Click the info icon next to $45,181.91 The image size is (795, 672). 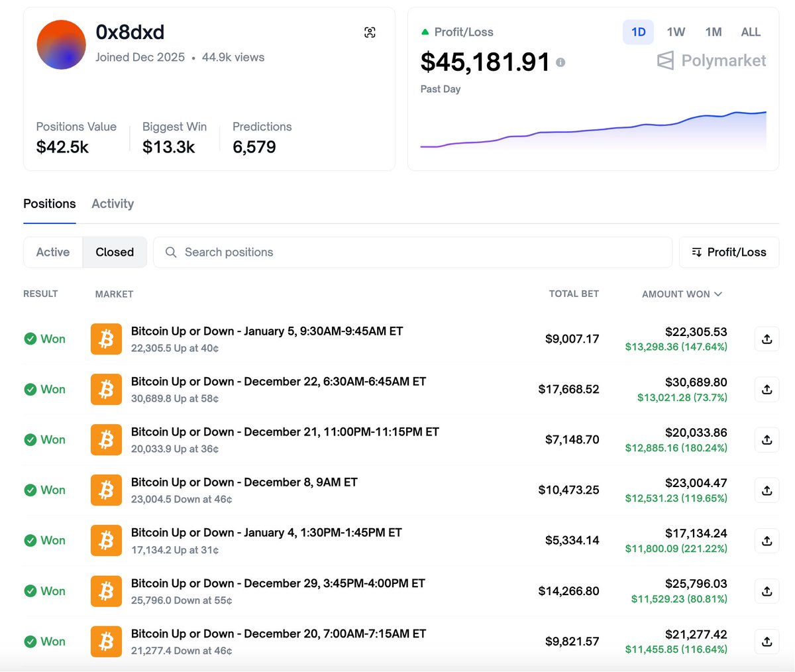point(560,62)
